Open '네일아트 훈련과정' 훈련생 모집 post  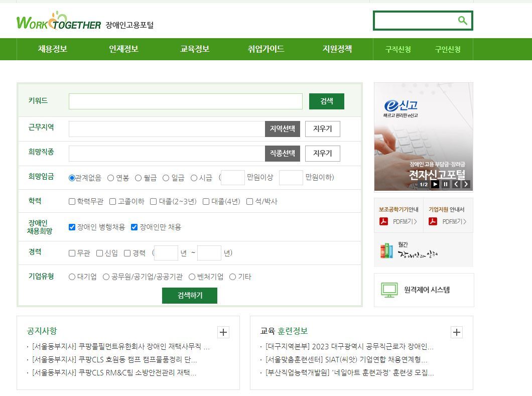(350, 372)
